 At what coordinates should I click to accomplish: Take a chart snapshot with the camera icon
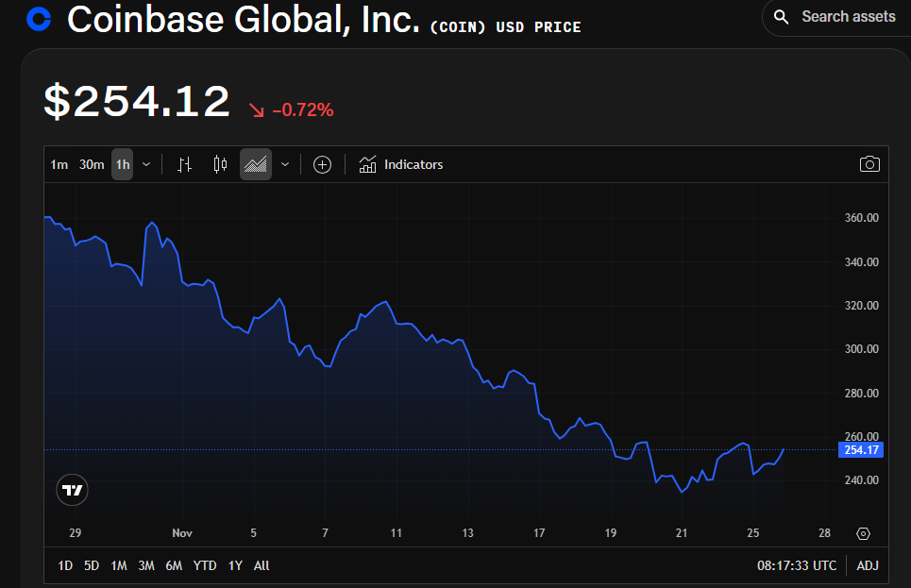869,164
